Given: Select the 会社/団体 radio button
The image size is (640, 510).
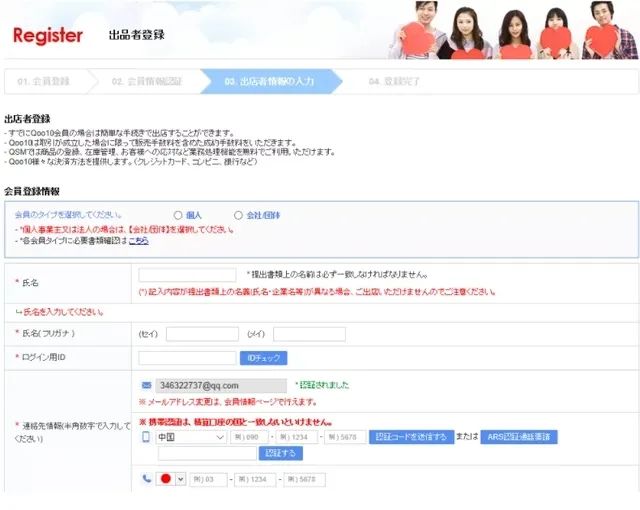Looking at the screenshot, I should pos(238,215).
